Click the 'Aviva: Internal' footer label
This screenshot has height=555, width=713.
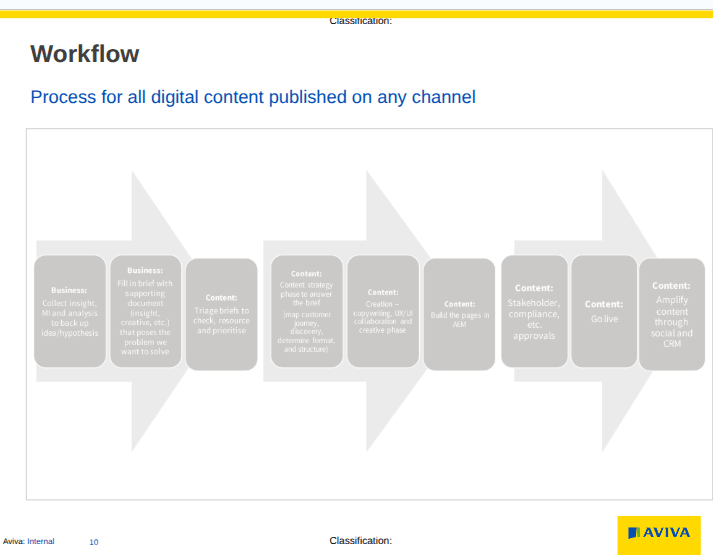[x=29, y=541]
